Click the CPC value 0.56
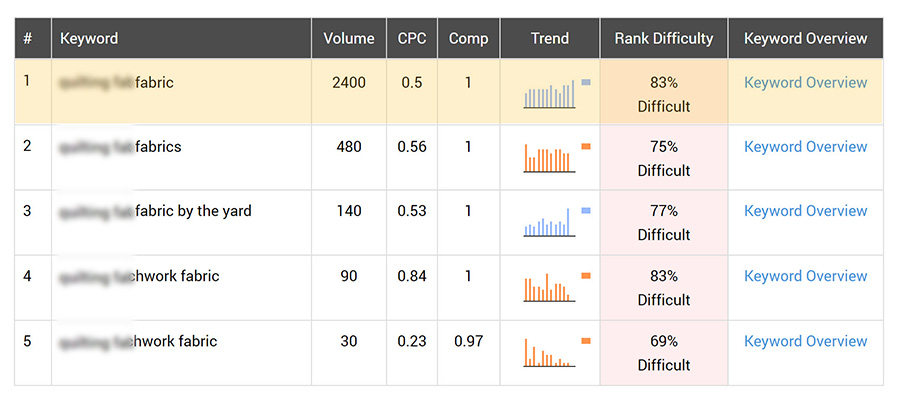Screen dimensions: 900x398 412,147
